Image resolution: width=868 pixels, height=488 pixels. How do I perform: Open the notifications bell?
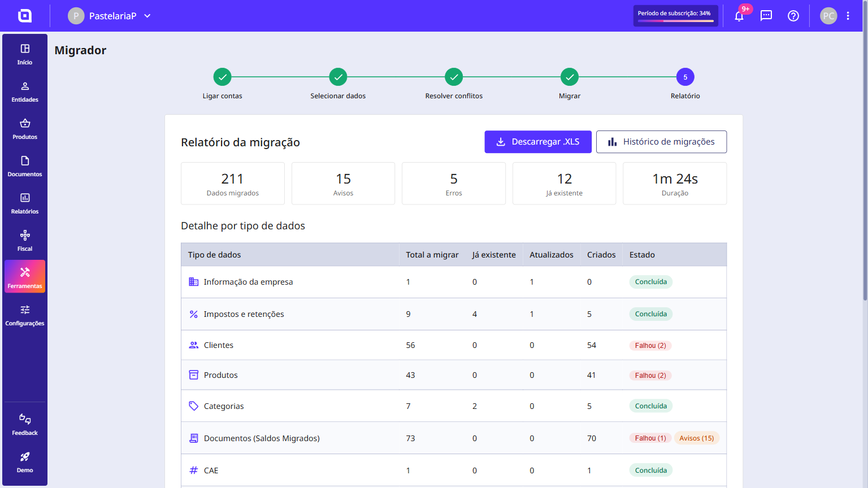point(739,16)
